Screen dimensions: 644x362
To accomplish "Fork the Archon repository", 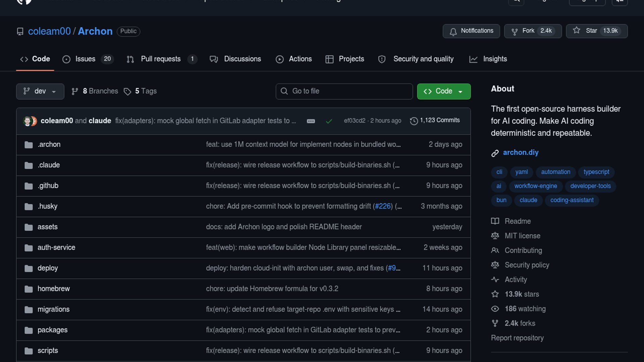I will [528, 31].
